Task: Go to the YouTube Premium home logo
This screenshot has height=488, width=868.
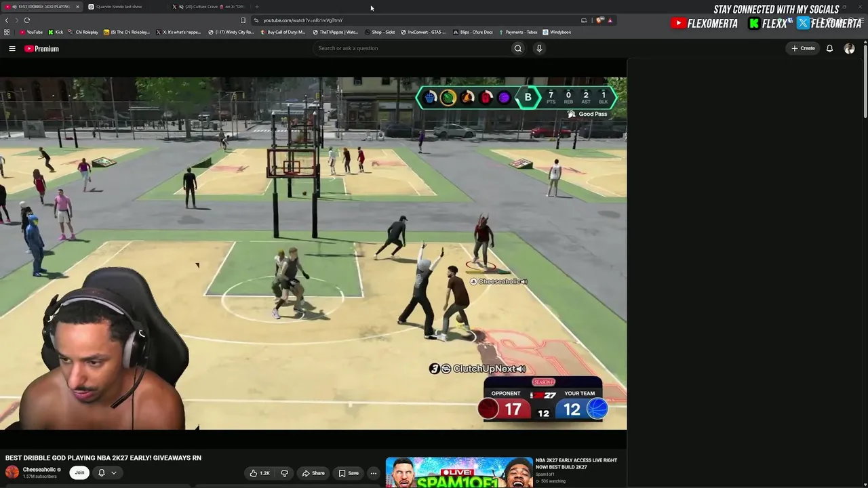Action: 42,49
